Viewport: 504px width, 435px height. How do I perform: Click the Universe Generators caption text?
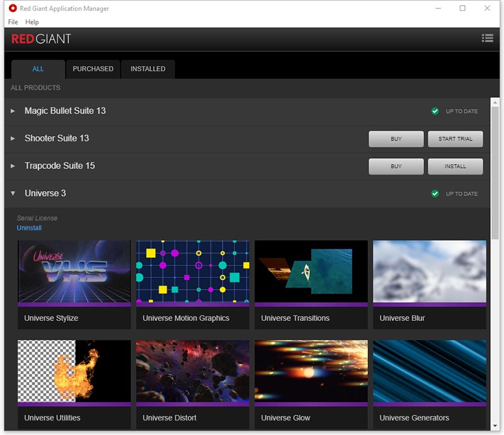(x=414, y=418)
